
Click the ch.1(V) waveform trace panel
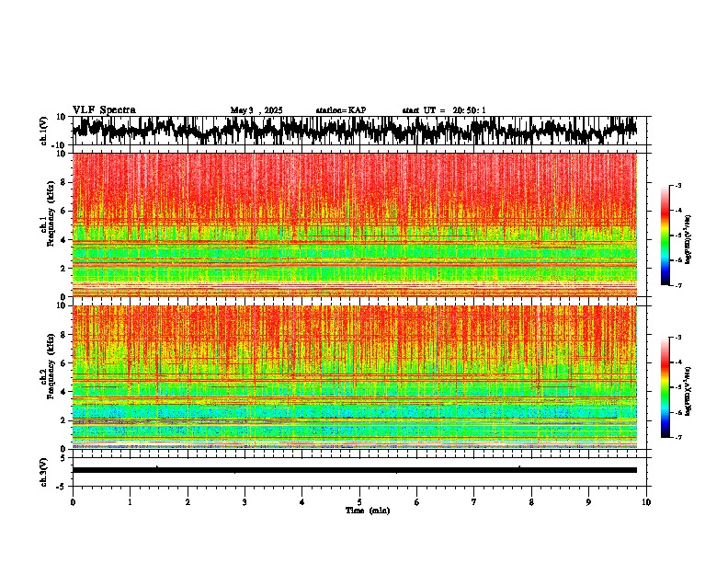click(358, 131)
